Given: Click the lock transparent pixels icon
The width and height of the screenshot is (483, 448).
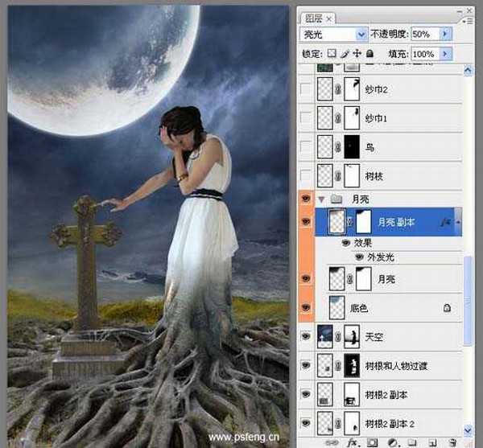Looking at the screenshot, I should coord(332,54).
